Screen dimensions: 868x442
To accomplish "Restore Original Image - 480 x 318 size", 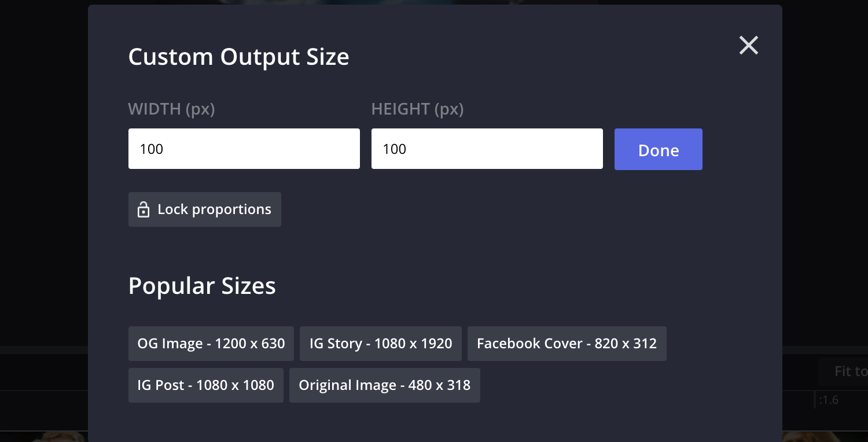I will click(x=384, y=385).
